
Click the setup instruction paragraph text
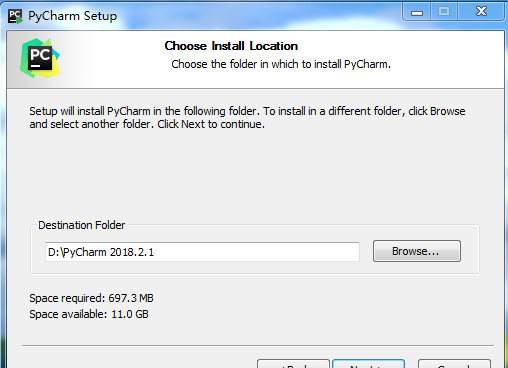click(247, 117)
